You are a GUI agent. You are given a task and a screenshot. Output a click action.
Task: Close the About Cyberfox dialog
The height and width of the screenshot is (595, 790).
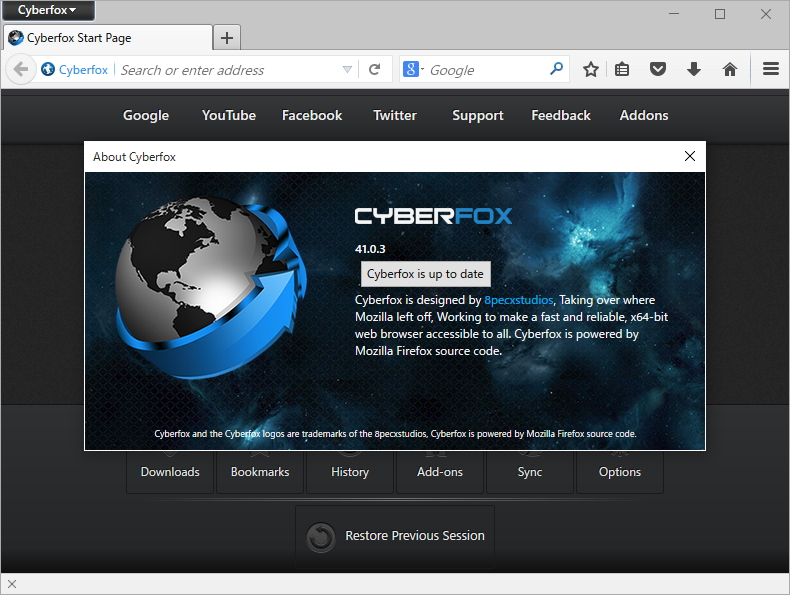click(x=690, y=156)
